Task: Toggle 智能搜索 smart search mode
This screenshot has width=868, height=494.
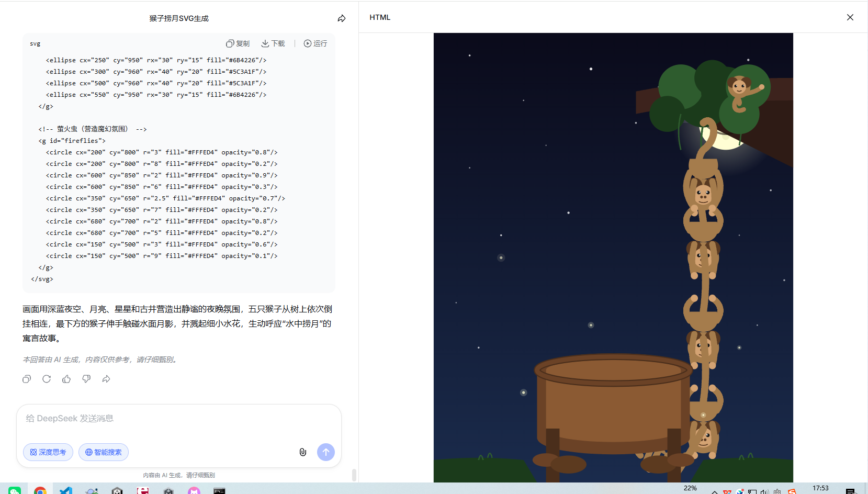Action: pyautogui.click(x=104, y=452)
